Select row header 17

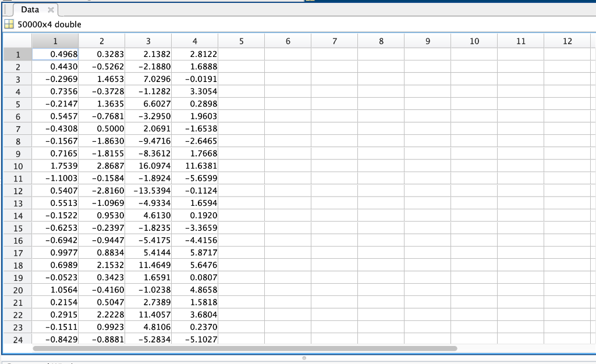pos(18,253)
